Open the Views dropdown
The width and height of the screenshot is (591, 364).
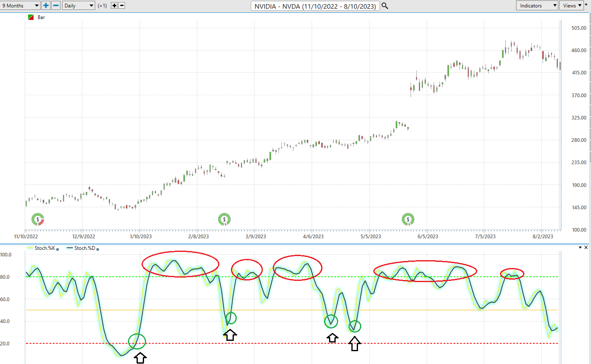(x=572, y=5)
